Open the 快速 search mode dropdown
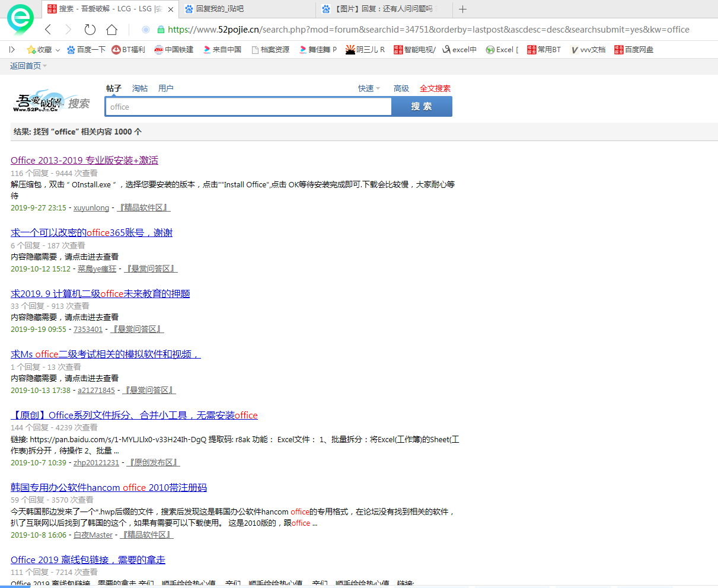 [x=369, y=88]
